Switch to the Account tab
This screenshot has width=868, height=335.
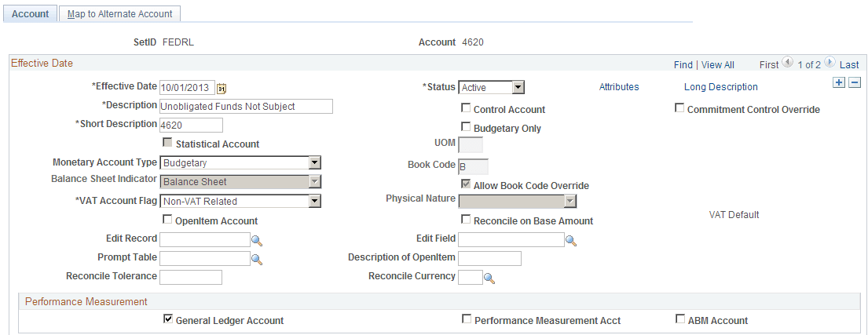(x=30, y=14)
